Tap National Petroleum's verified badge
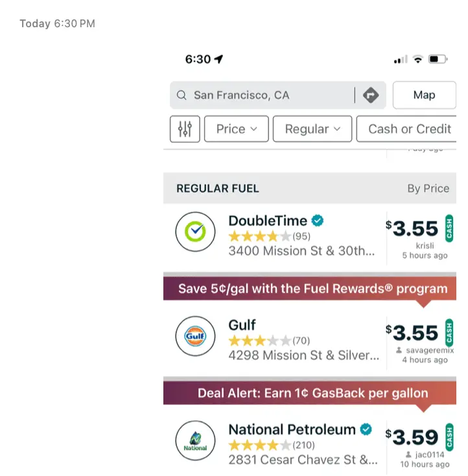 (x=366, y=429)
